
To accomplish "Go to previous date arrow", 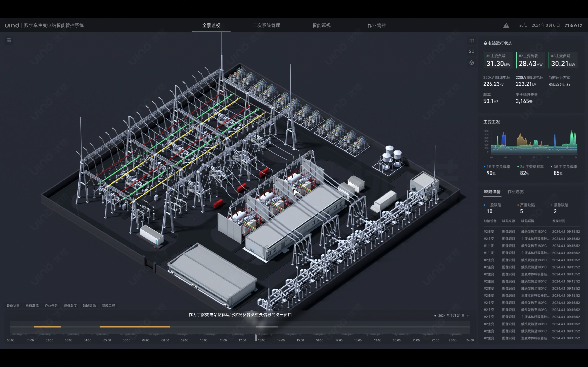I will (435, 316).
